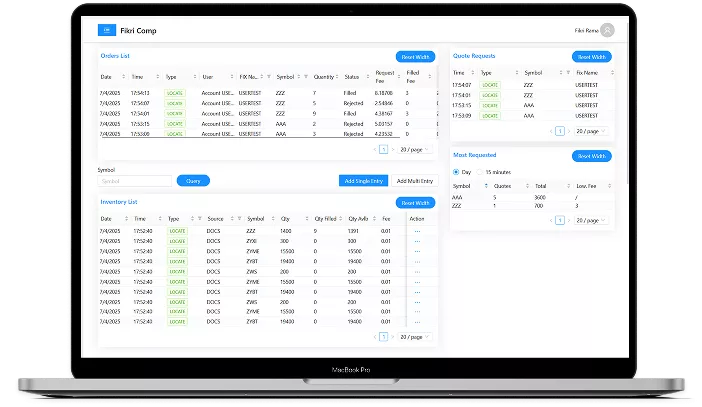The image size is (702, 407).
Task: Sort Orders List by Status column
Action: (368, 77)
